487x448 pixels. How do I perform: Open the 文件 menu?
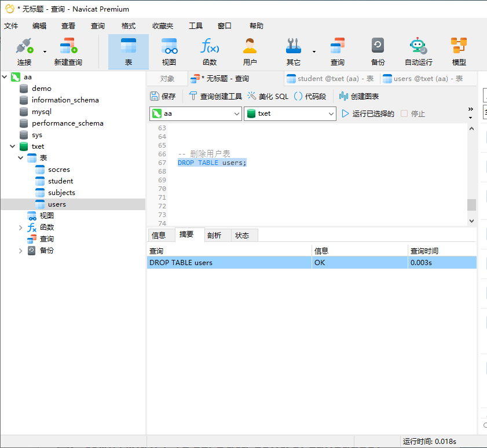11,26
